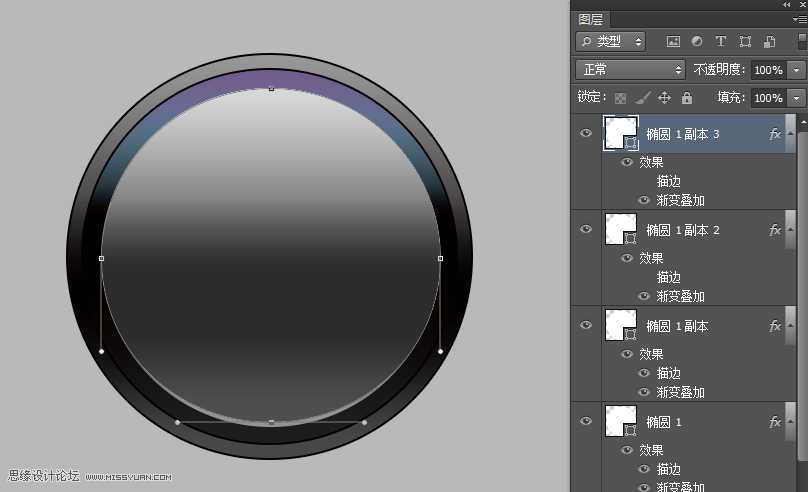Click the 填充 fill percentage field

(x=767, y=98)
